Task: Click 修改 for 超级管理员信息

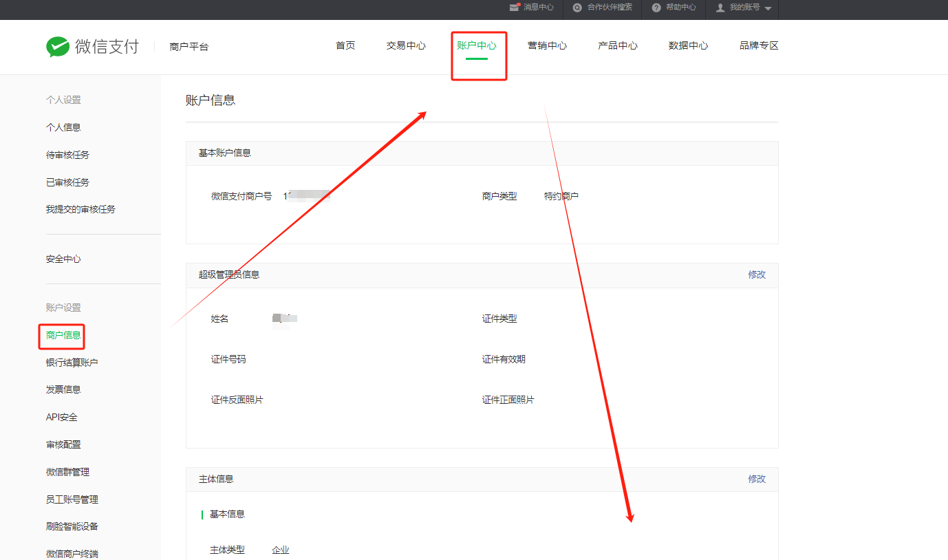Action: click(x=757, y=274)
